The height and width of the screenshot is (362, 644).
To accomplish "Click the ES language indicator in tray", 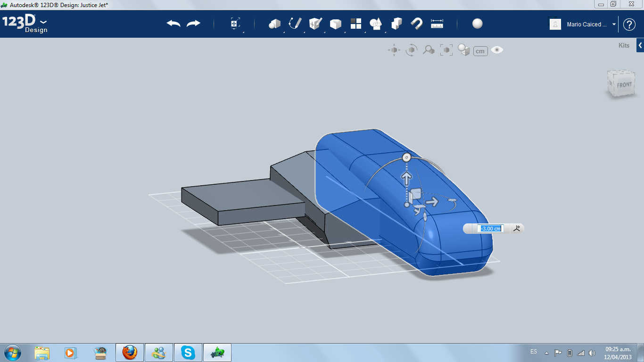I will point(534,352).
